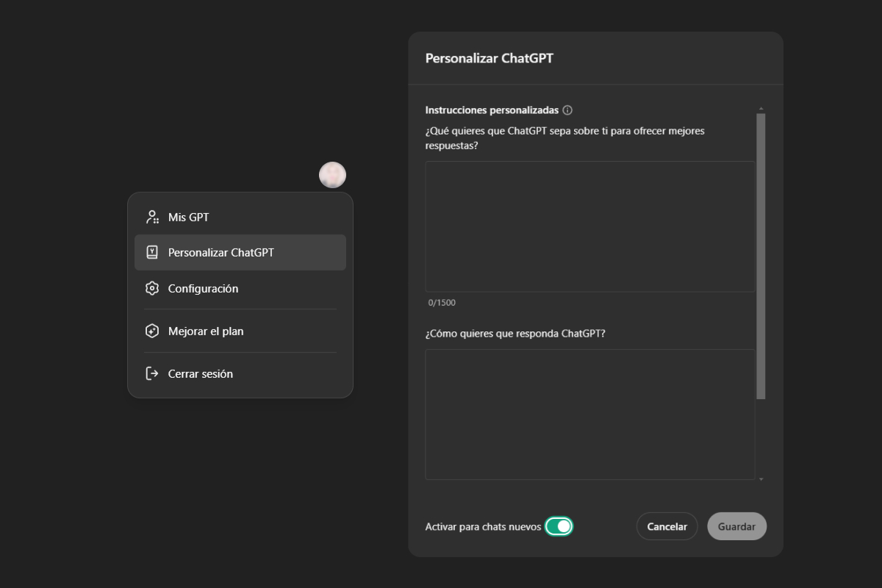Select Personalizar ChatGPT menu entry
Screen dimensions: 882x588
[240, 252]
